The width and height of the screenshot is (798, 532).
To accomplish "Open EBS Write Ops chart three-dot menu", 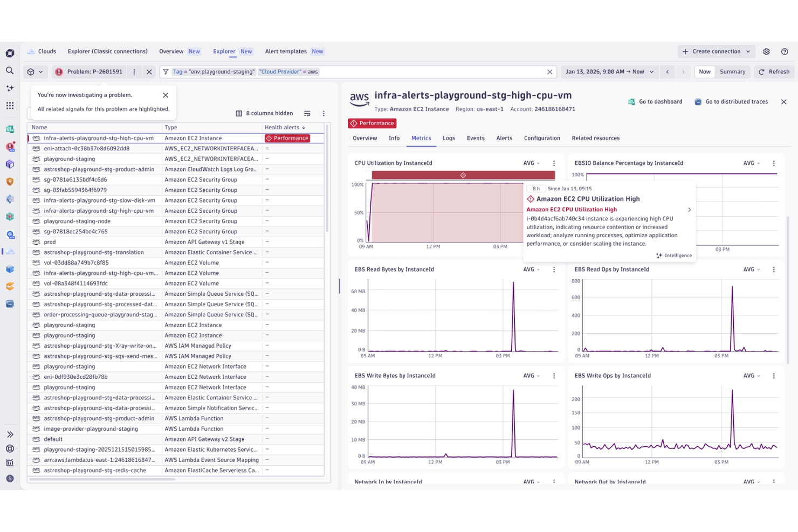I will coord(774,376).
